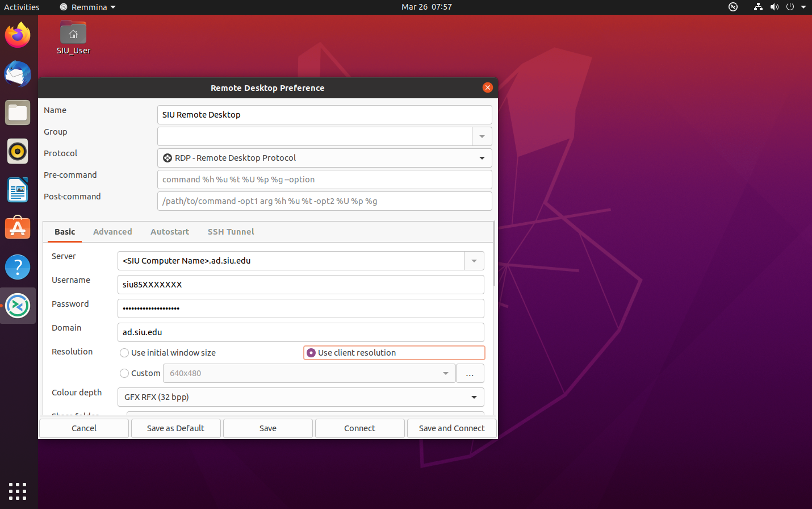
Task: Open the Files application icon
Action: click(18, 112)
